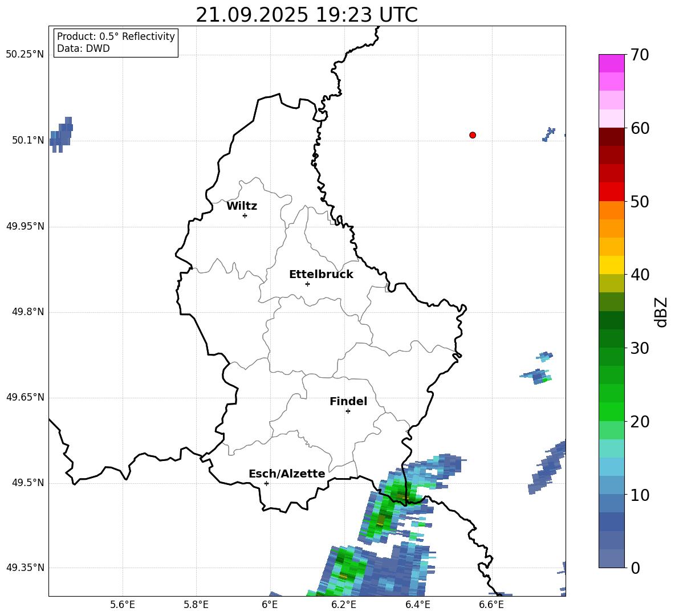Click the Ettelbruck station cross marker

tap(307, 284)
